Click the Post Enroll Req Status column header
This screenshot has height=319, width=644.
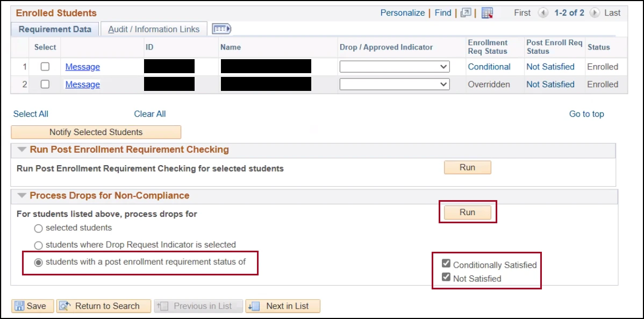554,47
